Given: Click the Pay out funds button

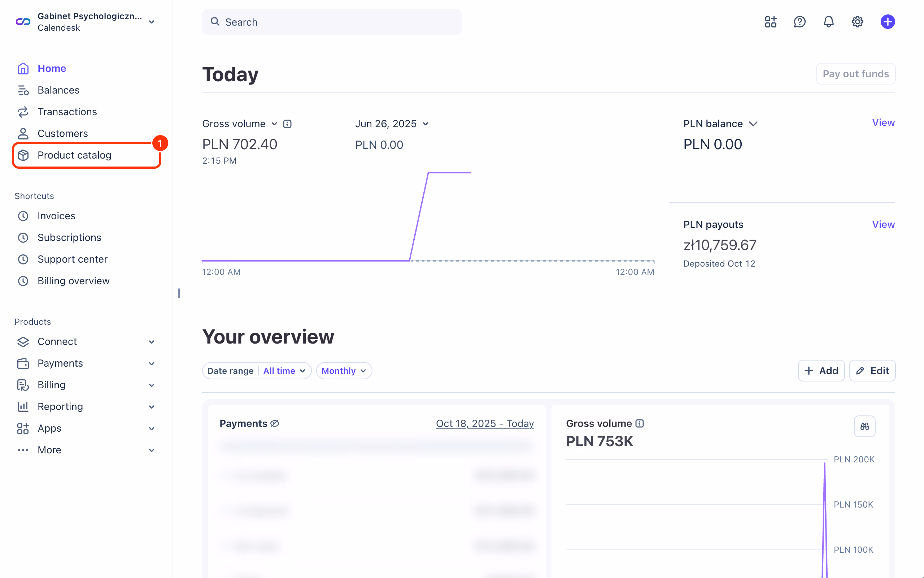Looking at the screenshot, I should click(856, 74).
